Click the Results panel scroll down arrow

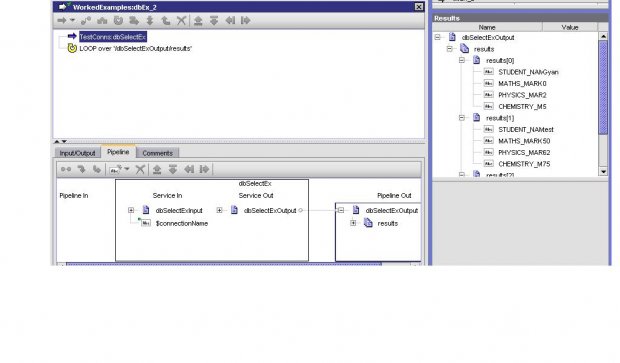(603, 172)
